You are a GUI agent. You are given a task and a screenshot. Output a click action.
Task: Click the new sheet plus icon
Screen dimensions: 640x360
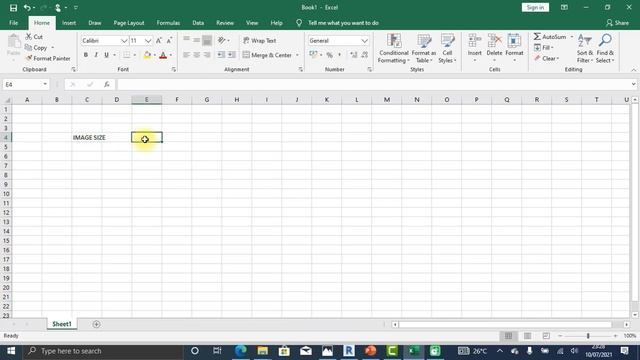(96, 324)
